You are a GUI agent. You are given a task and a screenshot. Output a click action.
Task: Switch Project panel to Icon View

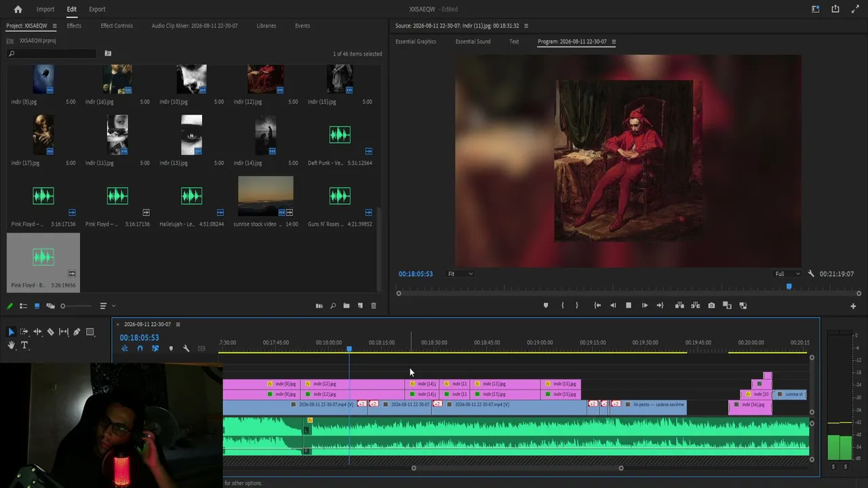coord(37,306)
